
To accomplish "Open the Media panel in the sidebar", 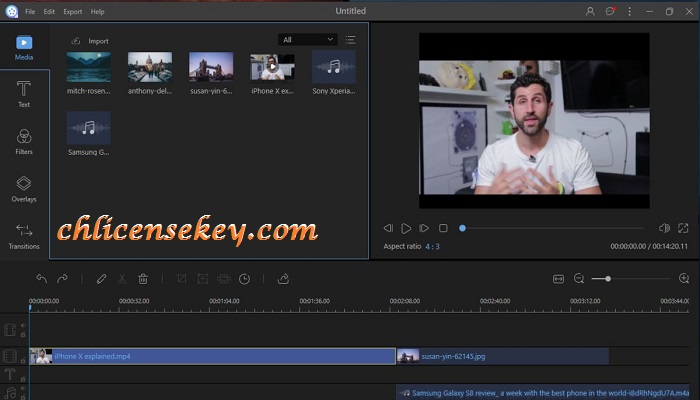I will [24, 48].
